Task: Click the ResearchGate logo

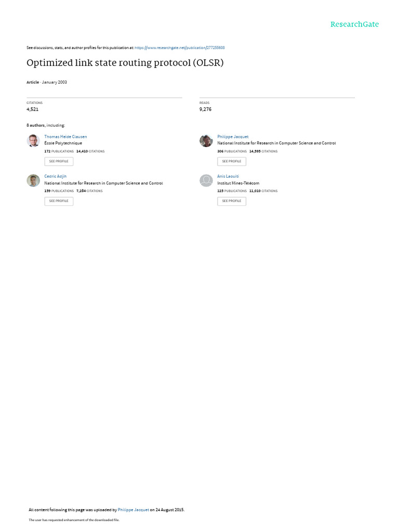Action: tap(354, 24)
